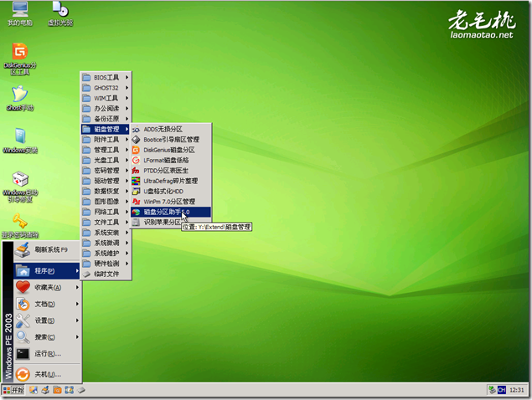Viewport: 532px width, 400px height.
Task: Open the DiskGenius desktop shortcut icon
Action: click(18, 52)
